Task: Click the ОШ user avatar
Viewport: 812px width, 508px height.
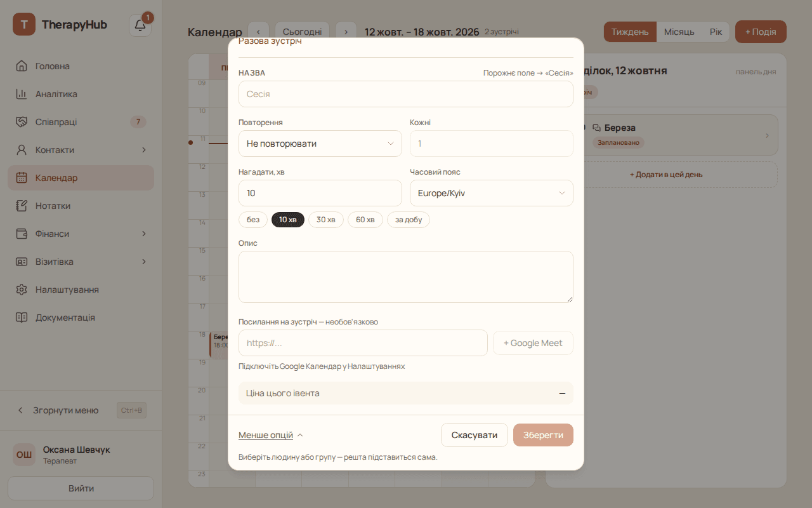Action: (24, 455)
